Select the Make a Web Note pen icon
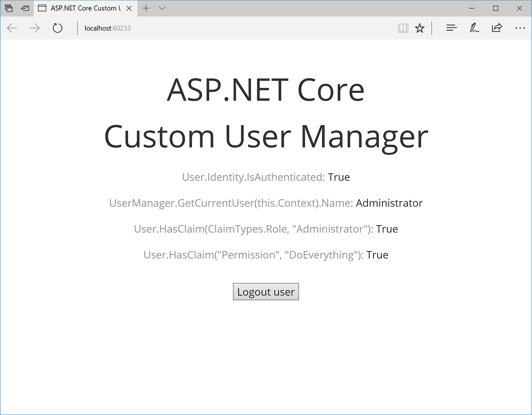 tap(474, 28)
